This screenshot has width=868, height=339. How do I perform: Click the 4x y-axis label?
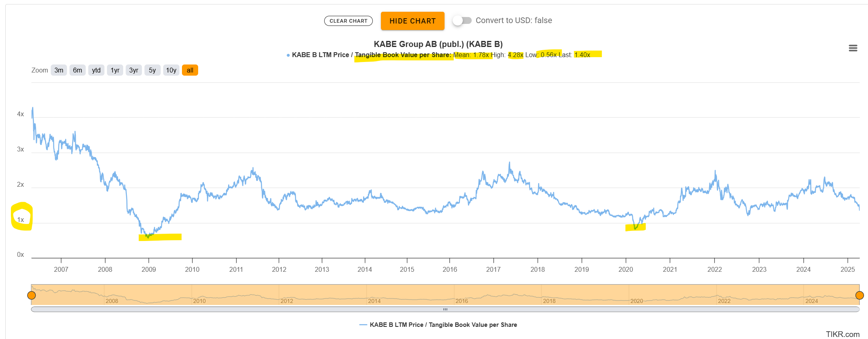click(x=20, y=114)
